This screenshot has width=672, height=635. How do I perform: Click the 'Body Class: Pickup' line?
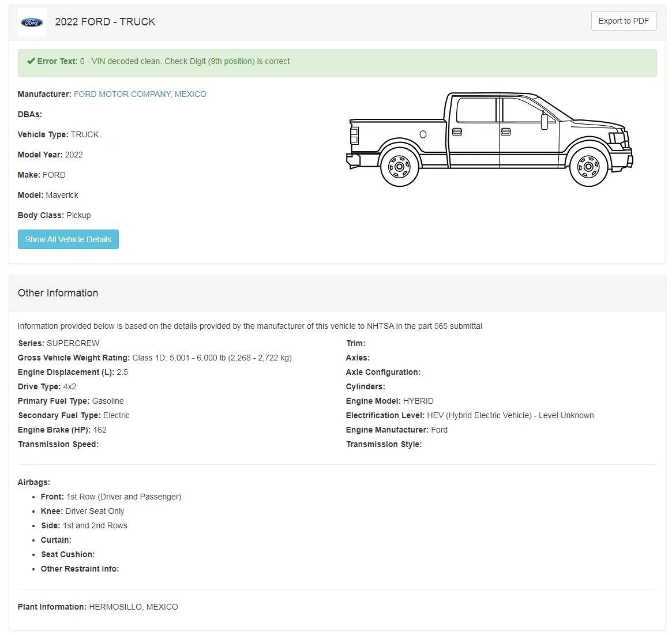pyautogui.click(x=54, y=215)
